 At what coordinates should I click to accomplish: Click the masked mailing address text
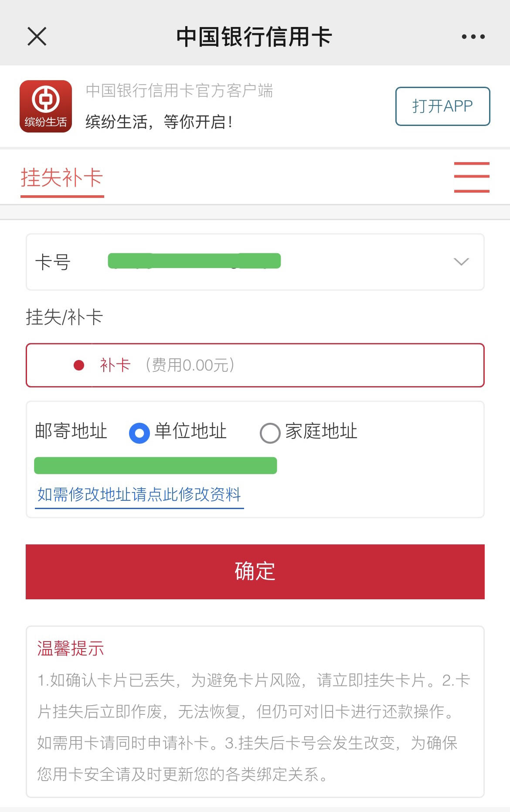click(156, 465)
